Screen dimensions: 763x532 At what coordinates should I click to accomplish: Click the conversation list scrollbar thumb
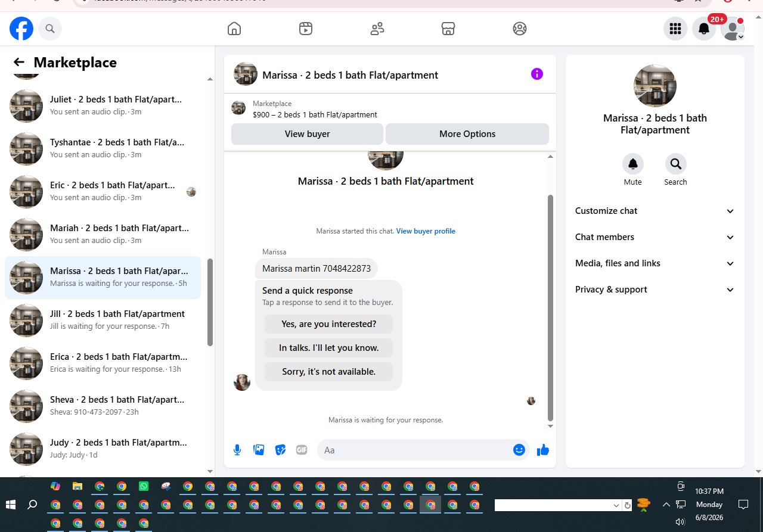(x=210, y=302)
